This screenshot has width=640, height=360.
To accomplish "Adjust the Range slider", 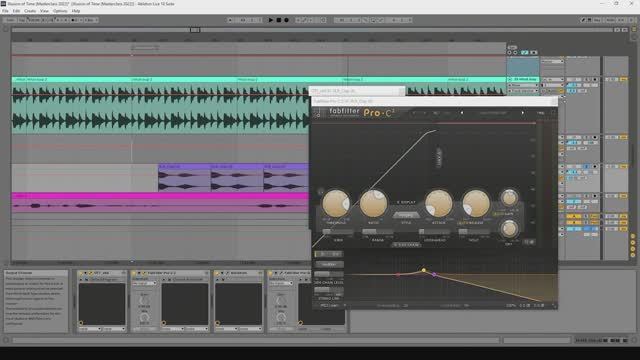I will click(377, 231).
